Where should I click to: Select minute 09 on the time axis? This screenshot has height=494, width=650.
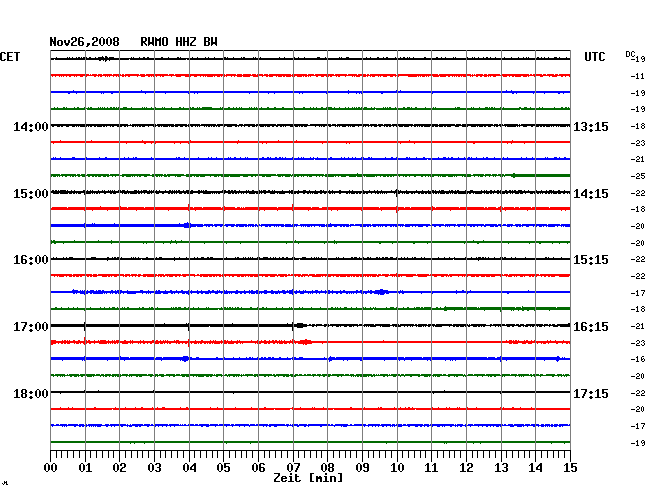coord(362,468)
